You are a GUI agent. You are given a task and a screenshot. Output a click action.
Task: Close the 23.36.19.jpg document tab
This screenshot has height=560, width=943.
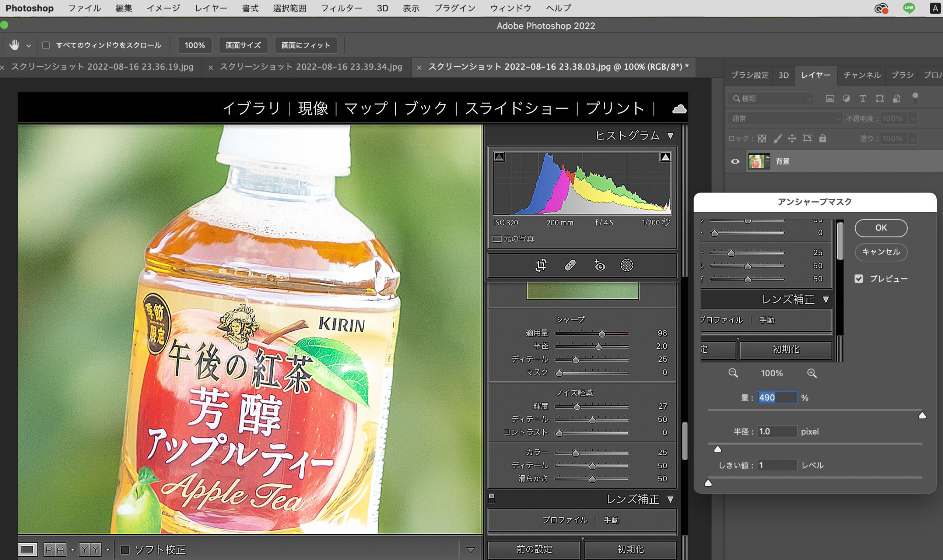pyautogui.click(x=3, y=67)
